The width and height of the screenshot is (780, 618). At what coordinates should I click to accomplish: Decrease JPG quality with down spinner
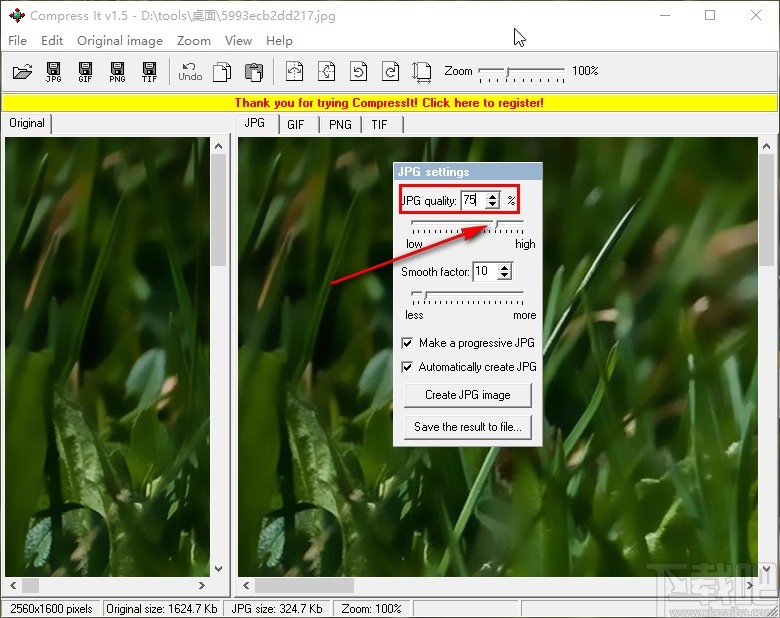tap(492, 204)
